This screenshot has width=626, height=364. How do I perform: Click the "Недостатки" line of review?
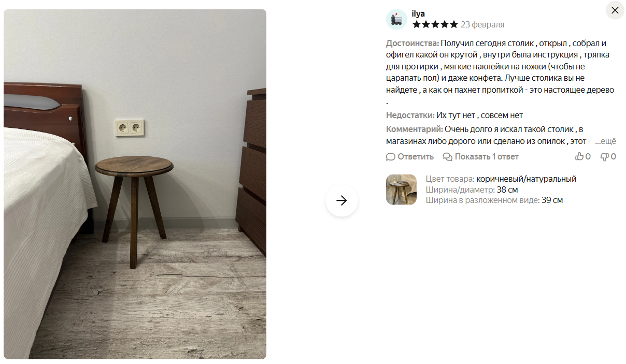tap(454, 115)
